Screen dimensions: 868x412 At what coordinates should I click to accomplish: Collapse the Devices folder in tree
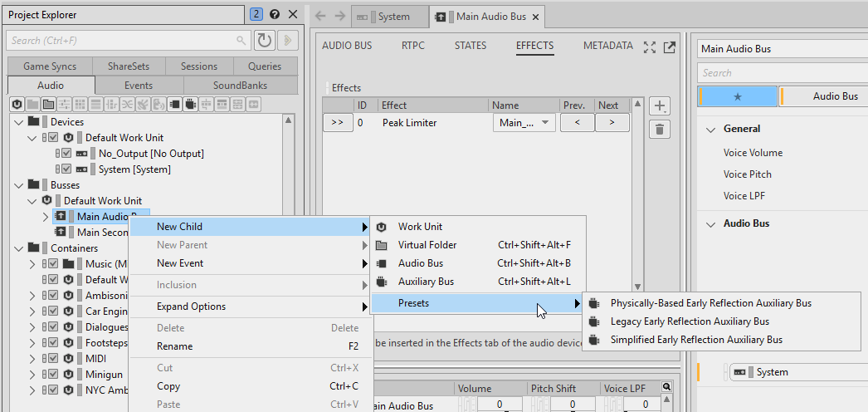point(19,122)
